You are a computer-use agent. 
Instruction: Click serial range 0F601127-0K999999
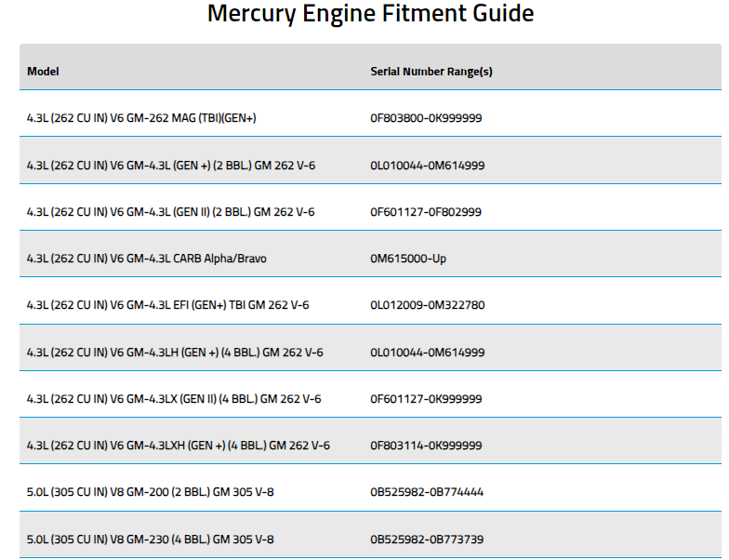[x=426, y=399]
